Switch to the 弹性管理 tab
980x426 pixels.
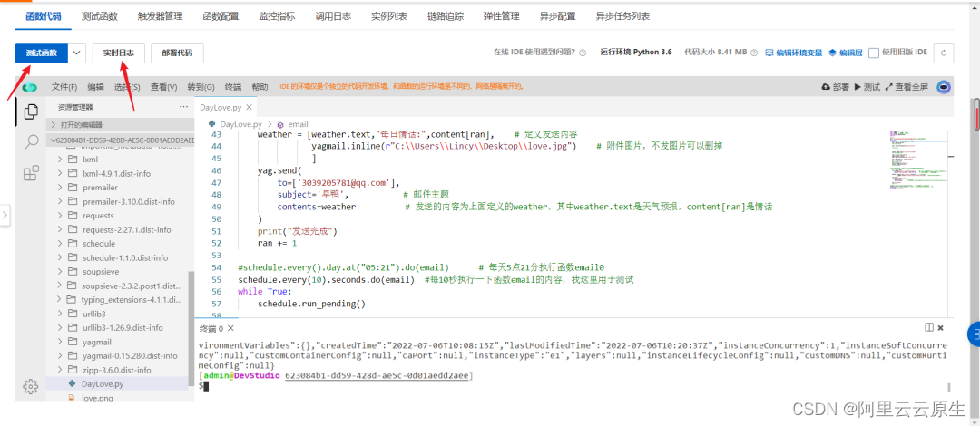coord(502,16)
